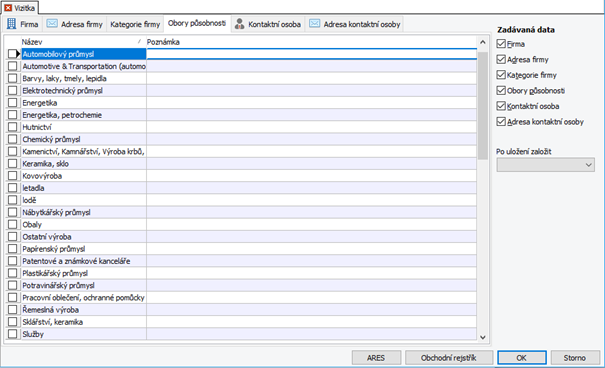Image resolution: width=605 pixels, height=368 pixels.
Task: Open the Kategorie firmy tab
Action: 135,24
